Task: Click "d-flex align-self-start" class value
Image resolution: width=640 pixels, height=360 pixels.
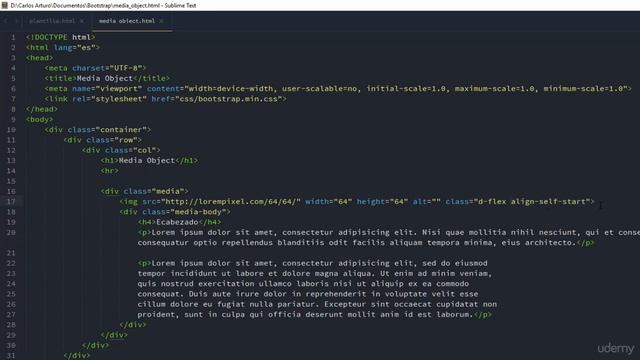Action: (x=532, y=202)
